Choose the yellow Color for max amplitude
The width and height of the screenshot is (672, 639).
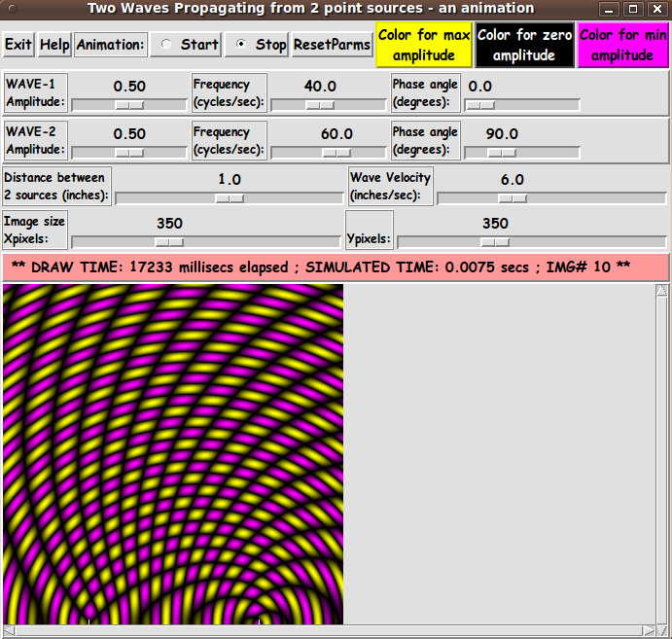pyautogui.click(x=424, y=45)
